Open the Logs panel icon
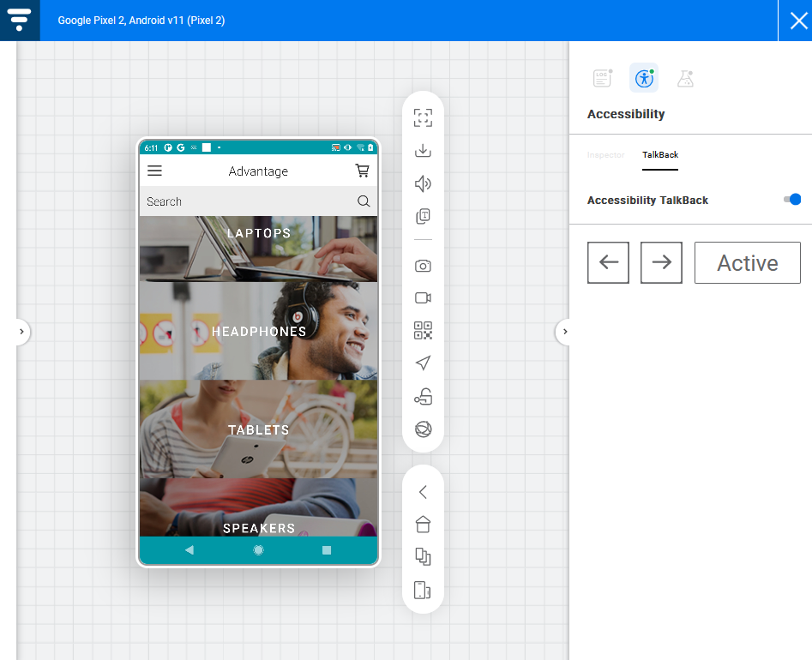This screenshot has width=812, height=660. point(602,79)
